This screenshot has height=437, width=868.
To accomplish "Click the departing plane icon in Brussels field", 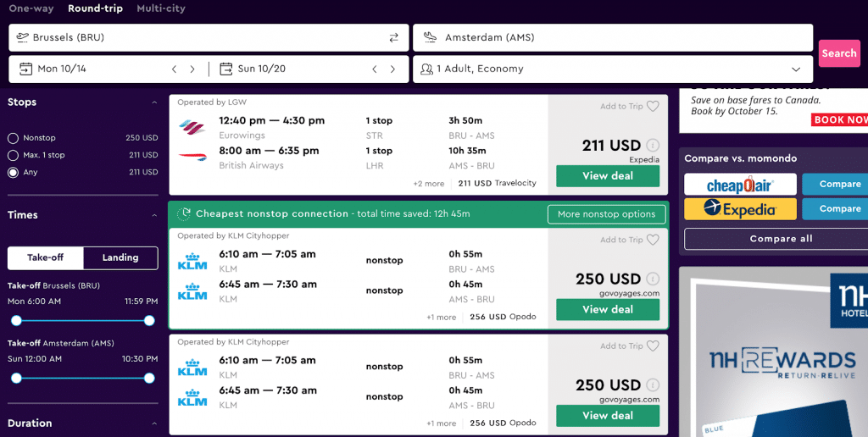I will coord(22,37).
